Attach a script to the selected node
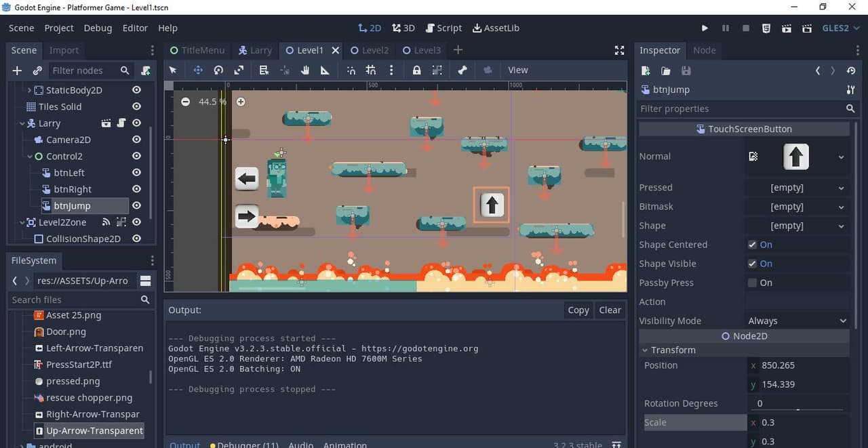This screenshot has width=868, height=448. pos(145,70)
